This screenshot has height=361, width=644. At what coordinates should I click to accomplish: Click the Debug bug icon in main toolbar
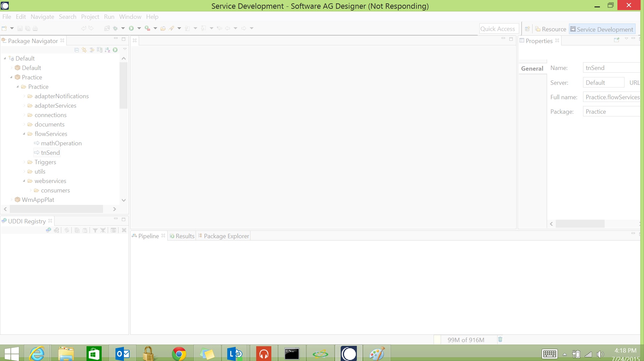pyautogui.click(x=115, y=29)
